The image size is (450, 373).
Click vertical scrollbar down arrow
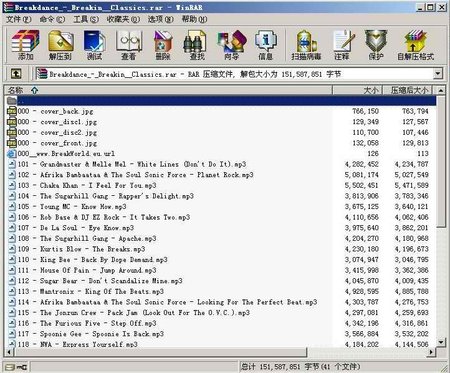[441, 342]
